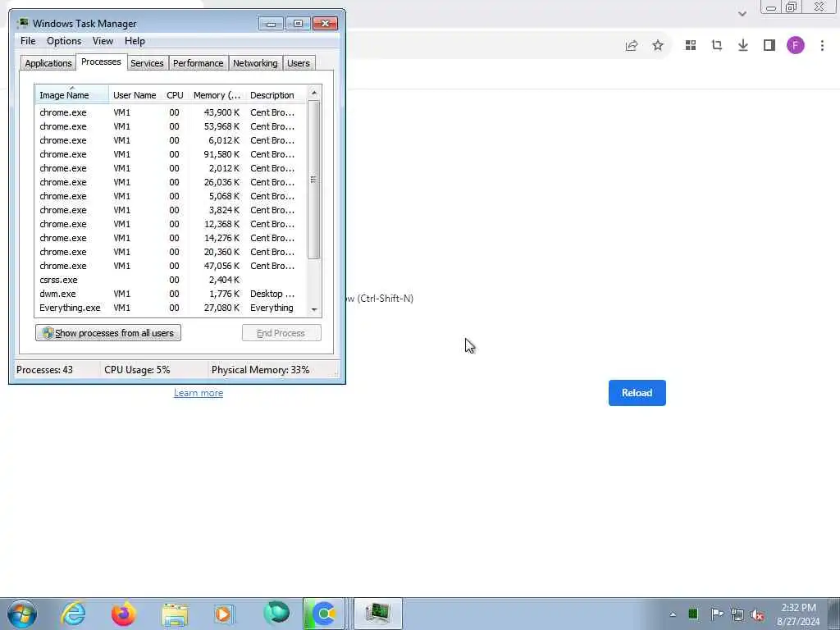
Task: Sort processes by Image Name column
Action: (72, 95)
